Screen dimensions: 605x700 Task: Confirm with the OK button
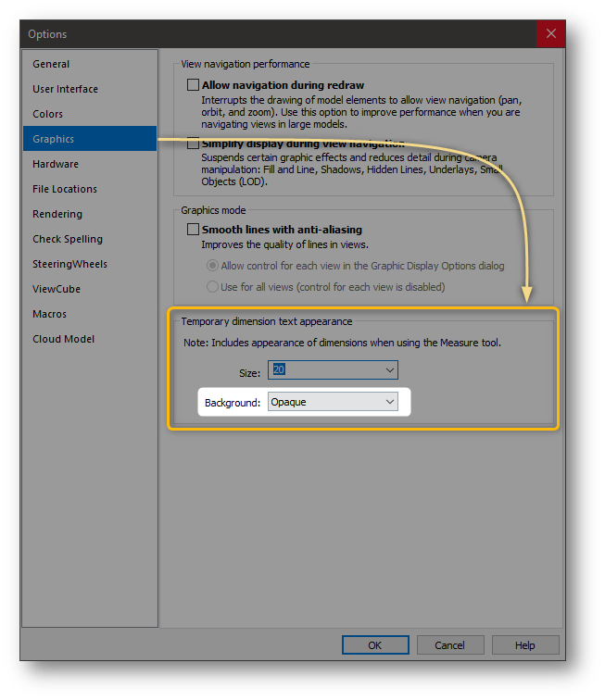coord(375,645)
